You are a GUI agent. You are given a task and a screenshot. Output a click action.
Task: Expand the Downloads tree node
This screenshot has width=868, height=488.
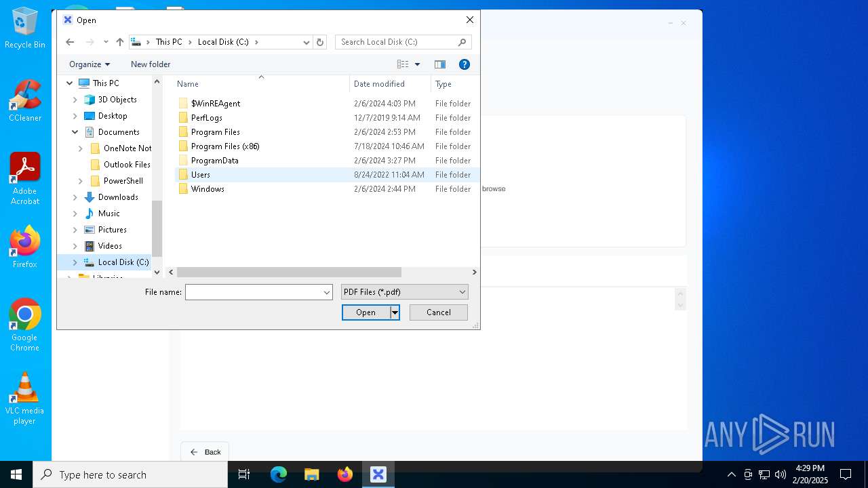[x=75, y=197]
